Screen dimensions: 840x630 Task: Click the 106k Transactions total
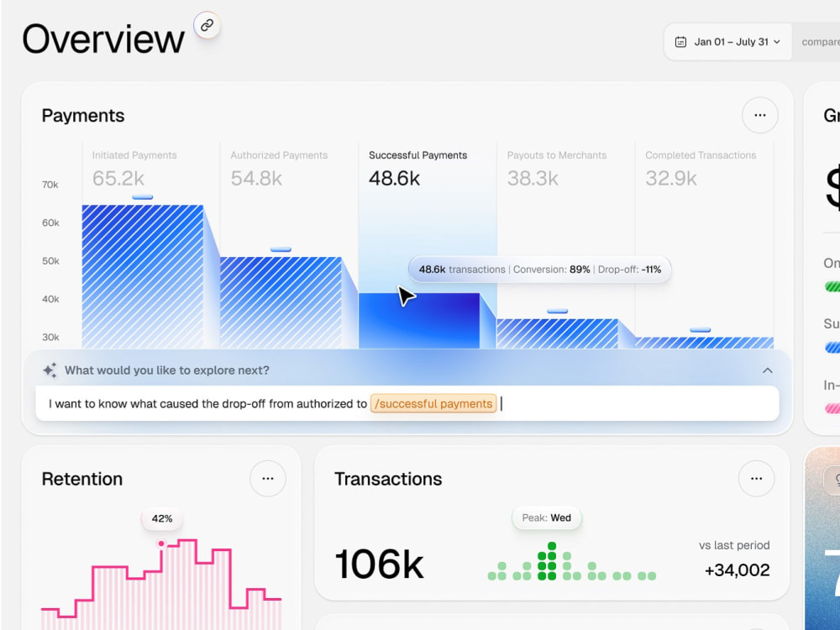[x=380, y=564]
